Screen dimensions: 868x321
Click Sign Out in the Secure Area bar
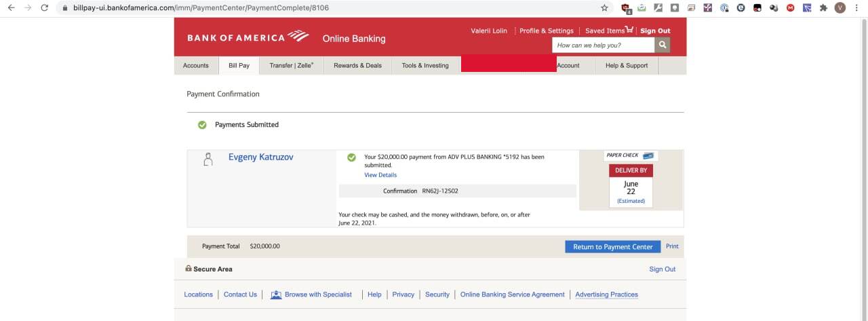[663, 269]
